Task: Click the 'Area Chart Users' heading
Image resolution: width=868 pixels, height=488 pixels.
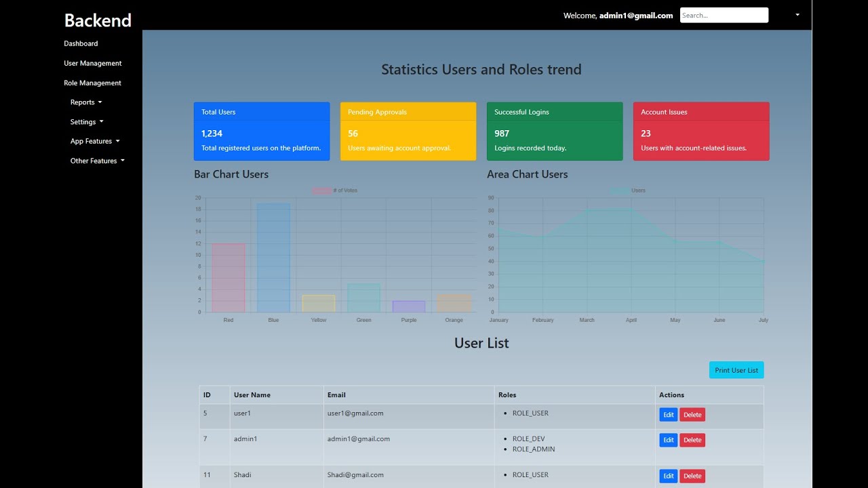Action: tap(528, 174)
